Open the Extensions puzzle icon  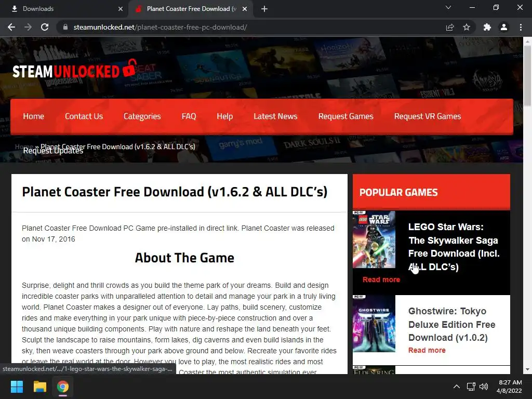coord(487,27)
